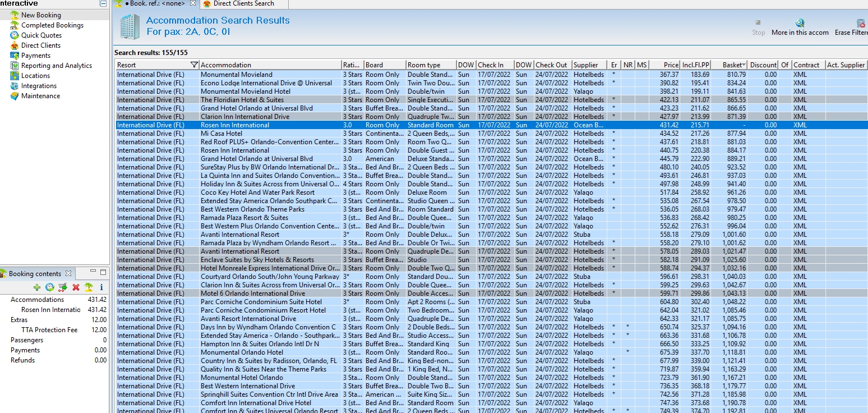Image resolution: width=868 pixels, height=413 pixels.
Task: Open Locations in the sidebar
Action: point(35,76)
